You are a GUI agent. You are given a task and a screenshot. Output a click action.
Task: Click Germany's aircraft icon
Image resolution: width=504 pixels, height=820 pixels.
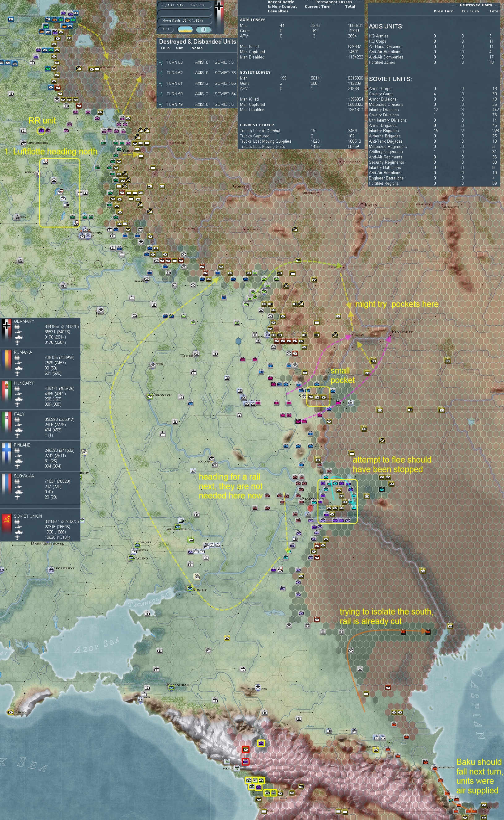tap(17, 343)
